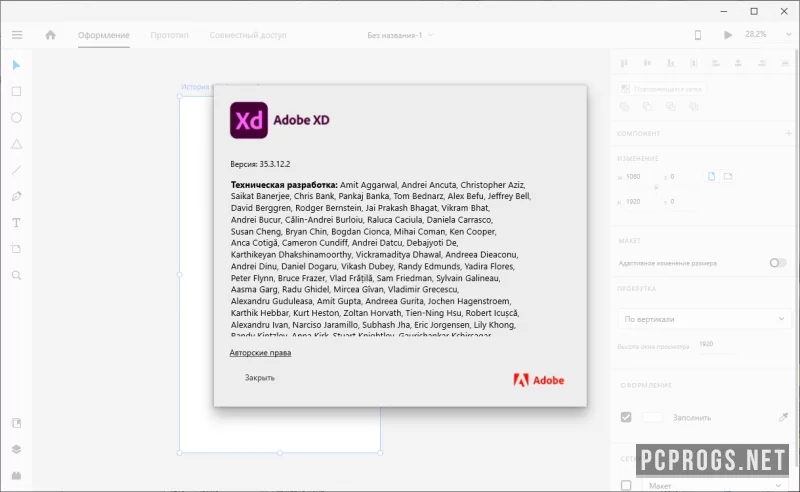Open the Plugins panel icon
The width and height of the screenshot is (800, 492).
point(16,476)
